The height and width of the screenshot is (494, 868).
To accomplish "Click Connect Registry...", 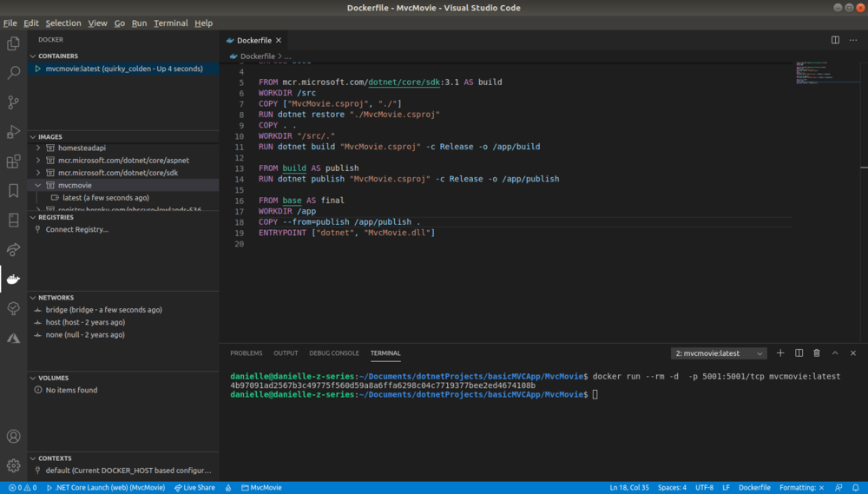I will [77, 229].
